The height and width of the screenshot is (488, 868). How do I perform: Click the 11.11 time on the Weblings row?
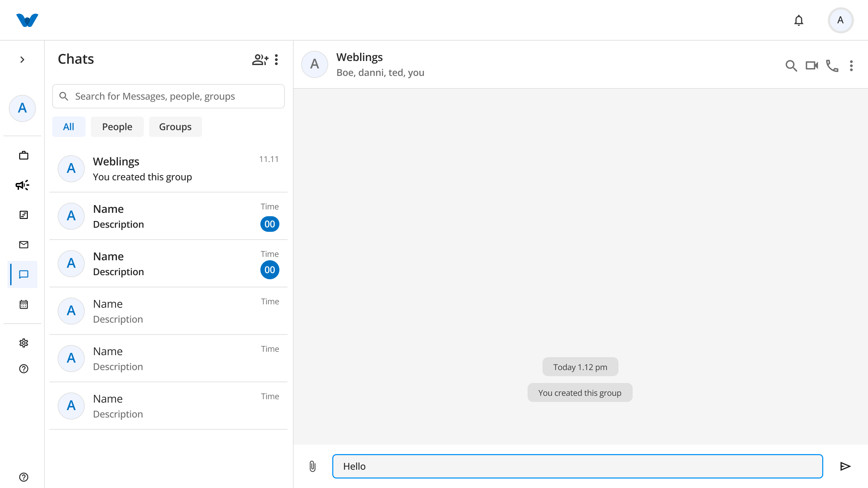click(269, 159)
